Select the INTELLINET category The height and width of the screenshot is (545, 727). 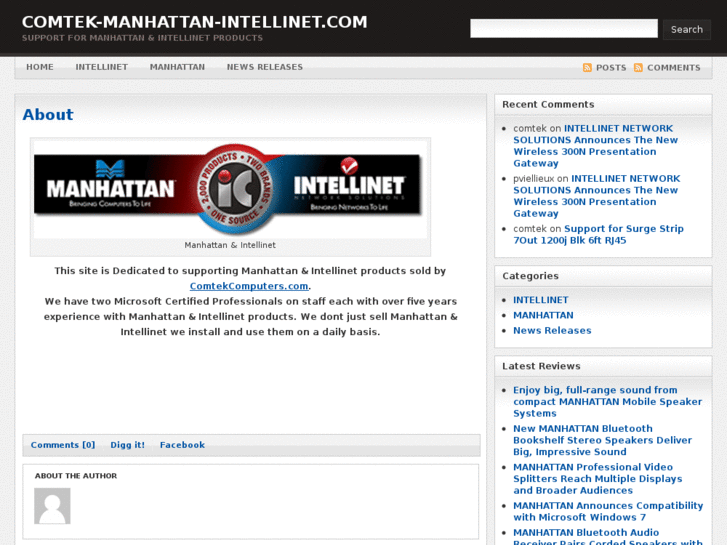[541, 300]
